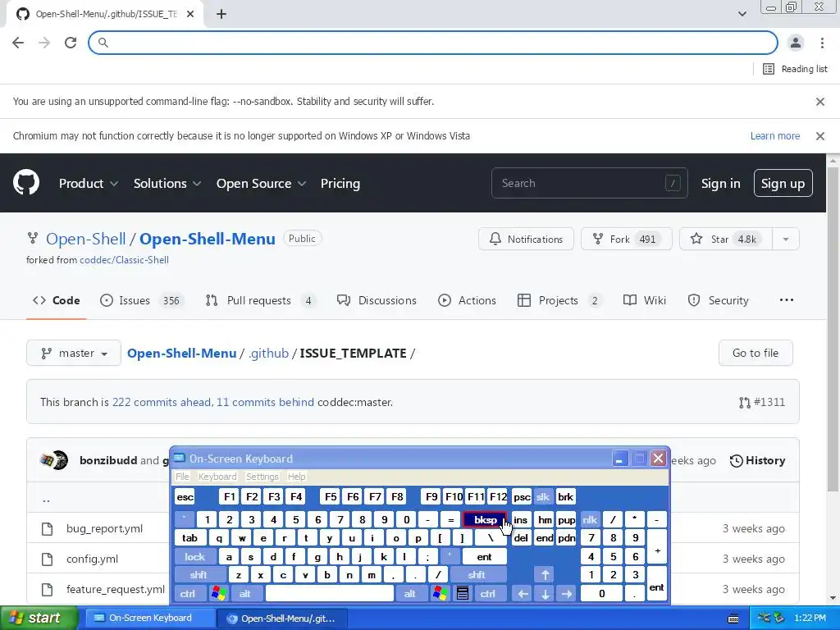
Task: Open the Open-Shell-Menu repository title link
Action: (x=208, y=239)
